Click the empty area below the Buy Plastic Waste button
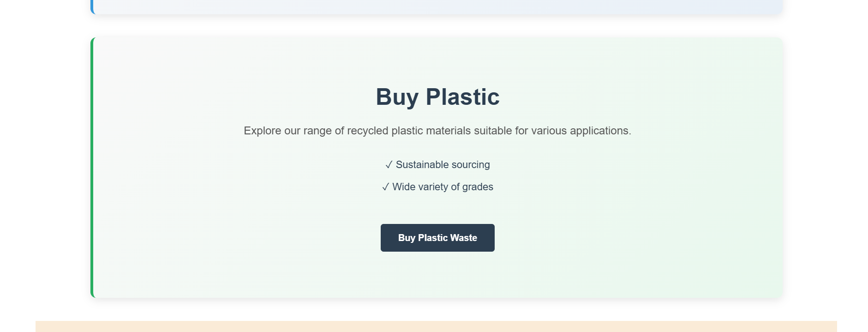Screen dimensions: 868x332 [x=437, y=275]
